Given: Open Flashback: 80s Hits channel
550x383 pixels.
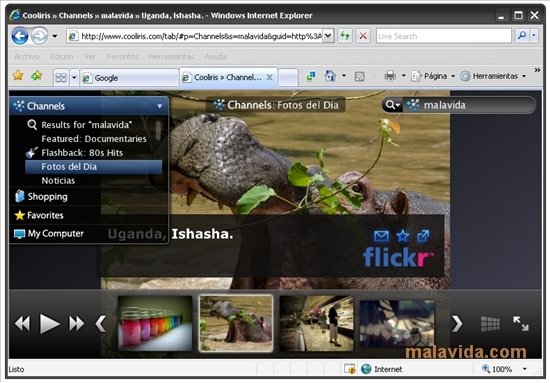Looking at the screenshot, I should (82, 153).
